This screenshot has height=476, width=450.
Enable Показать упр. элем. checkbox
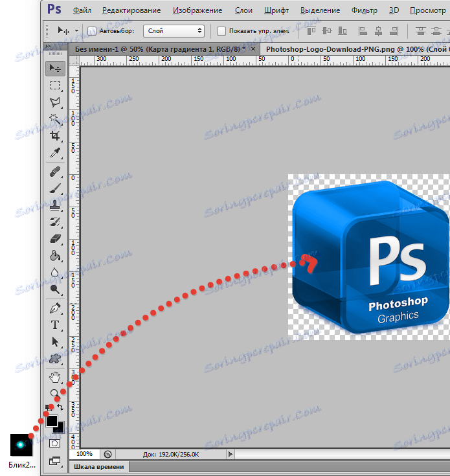221,31
